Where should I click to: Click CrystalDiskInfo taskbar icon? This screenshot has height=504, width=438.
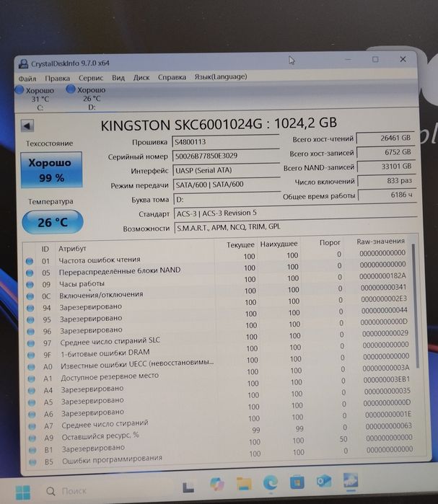[x=350, y=481]
